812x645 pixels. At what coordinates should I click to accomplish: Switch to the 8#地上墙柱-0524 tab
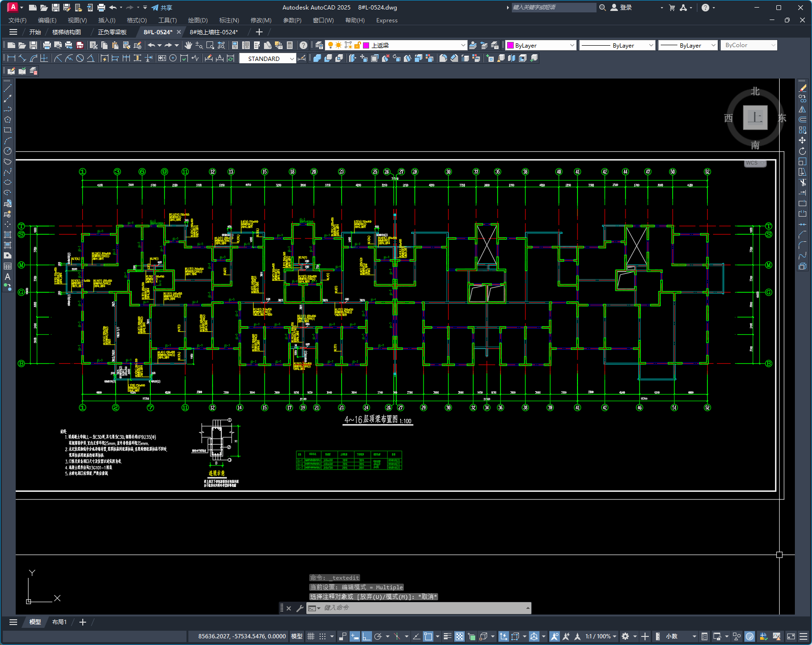pyautogui.click(x=214, y=32)
